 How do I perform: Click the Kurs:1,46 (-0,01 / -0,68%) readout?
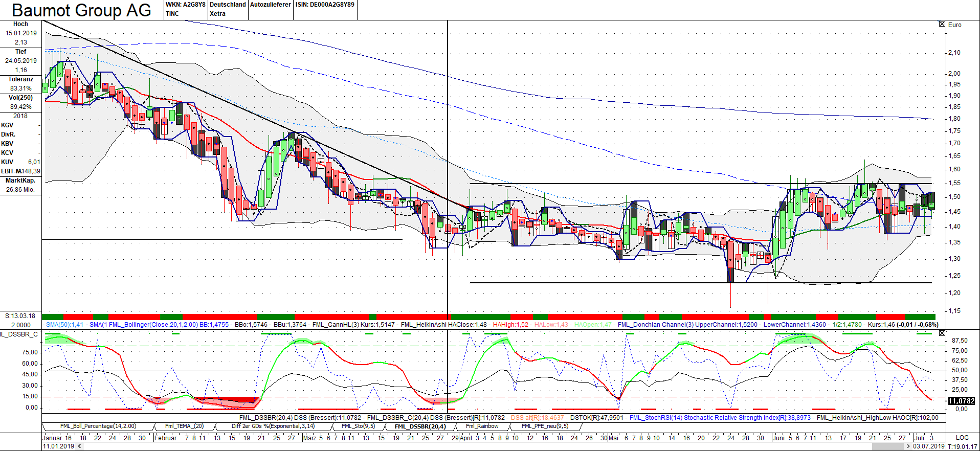coord(903,325)
